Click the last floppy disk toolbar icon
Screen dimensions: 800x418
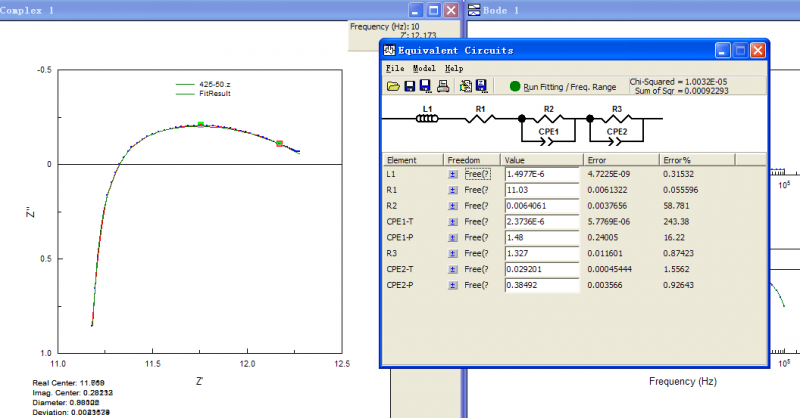481,87
